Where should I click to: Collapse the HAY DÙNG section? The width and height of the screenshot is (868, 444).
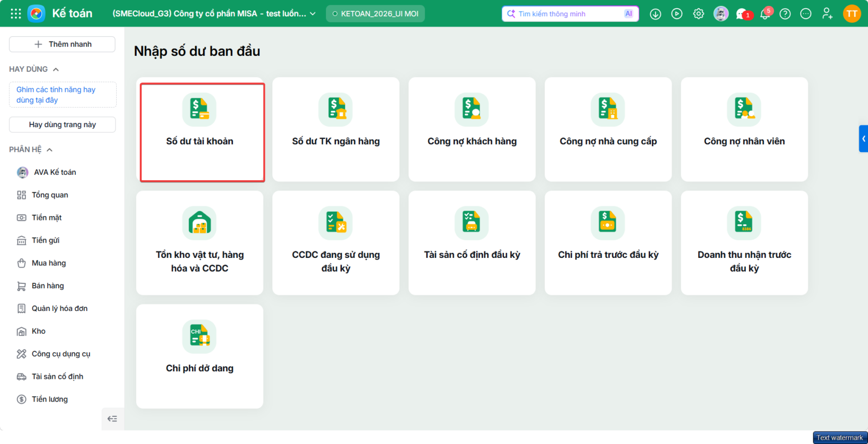(x=56, y=69)
